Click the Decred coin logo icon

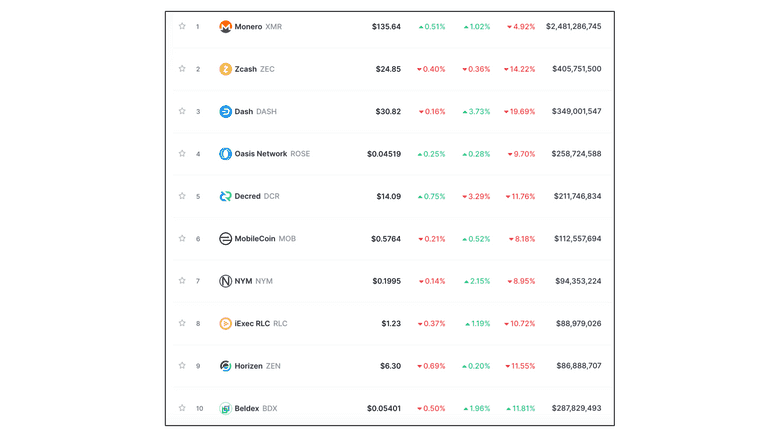coord(225,196)
